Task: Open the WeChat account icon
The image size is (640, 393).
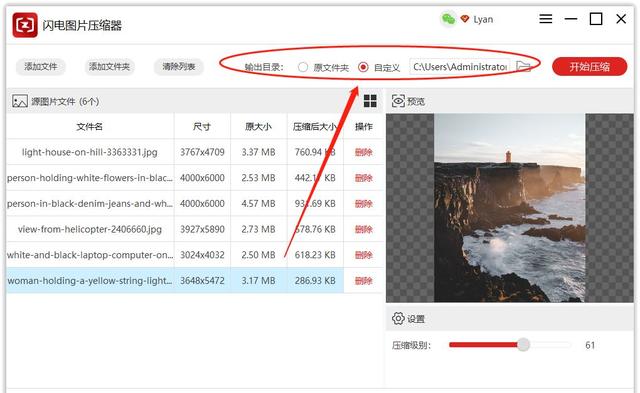Action: coord(448,19)
